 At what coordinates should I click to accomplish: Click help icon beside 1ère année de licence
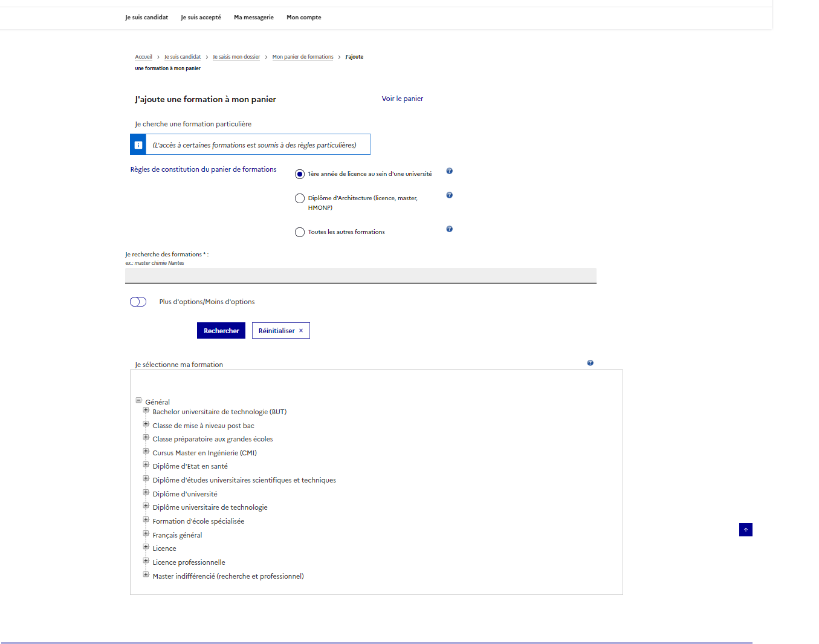[449, 171]
